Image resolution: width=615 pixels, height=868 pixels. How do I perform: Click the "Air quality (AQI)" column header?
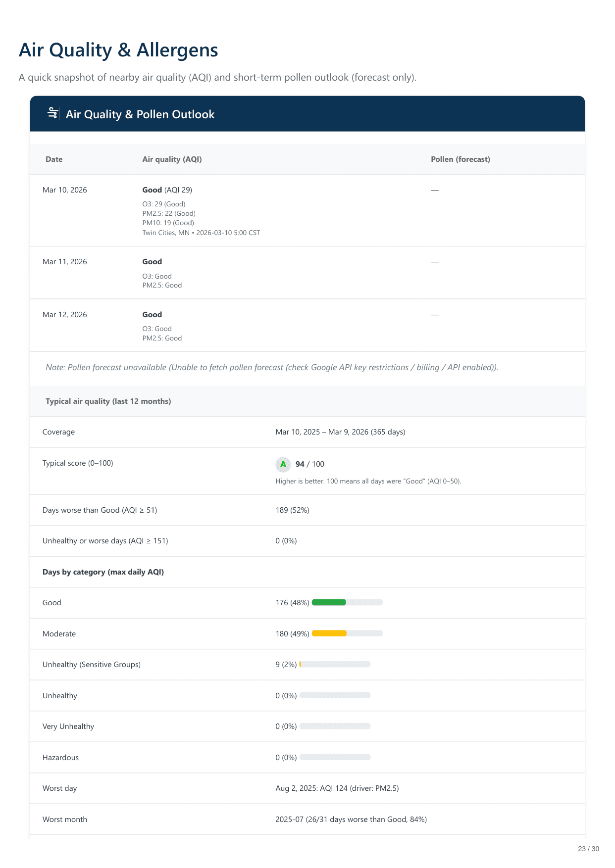coord(172,159)
